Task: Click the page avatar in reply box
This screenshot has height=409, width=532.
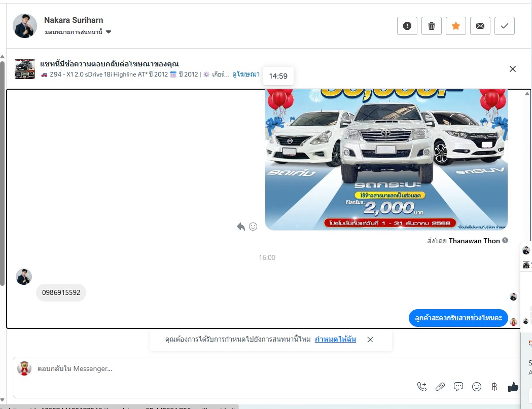Action: pos(24,368)
